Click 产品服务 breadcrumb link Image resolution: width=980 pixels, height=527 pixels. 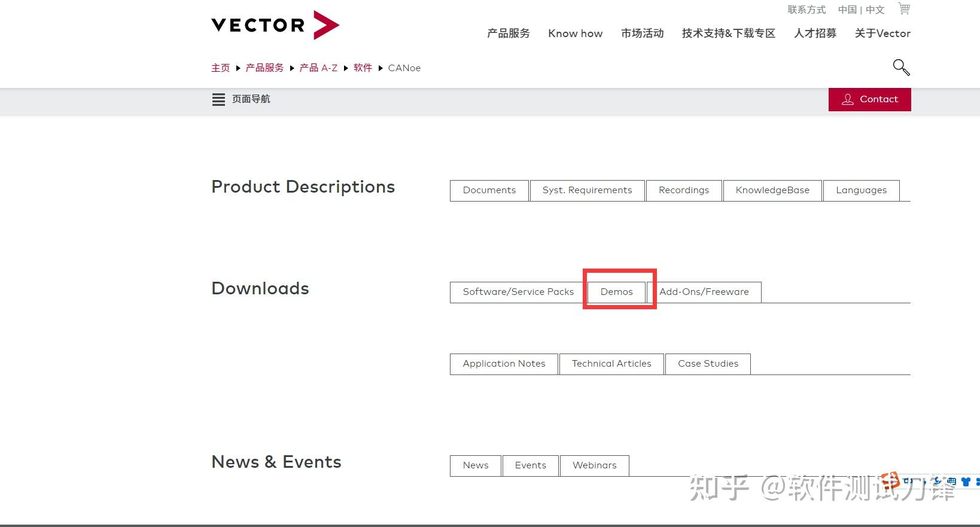point(265,68)
